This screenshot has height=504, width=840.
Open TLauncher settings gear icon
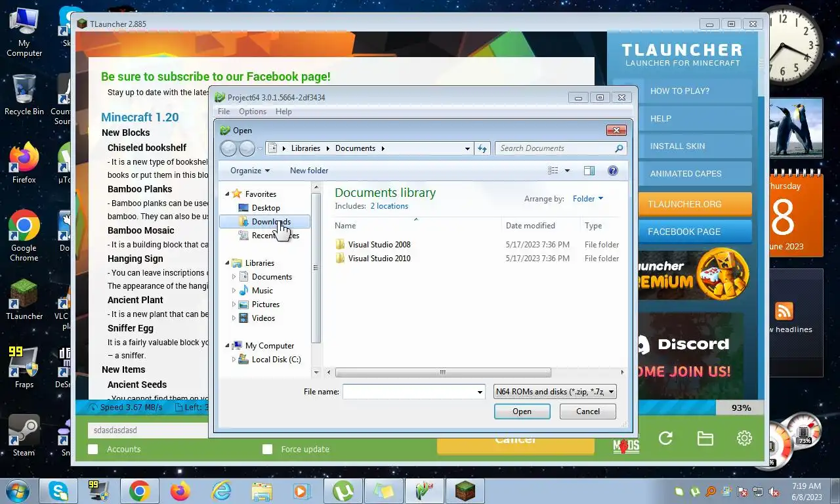coord(744,438)
